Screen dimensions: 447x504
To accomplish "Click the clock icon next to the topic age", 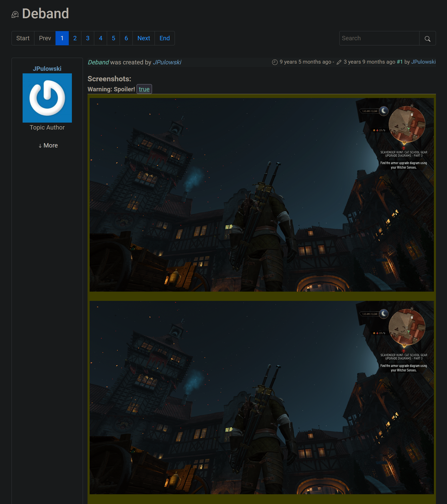I will [274, 62].
